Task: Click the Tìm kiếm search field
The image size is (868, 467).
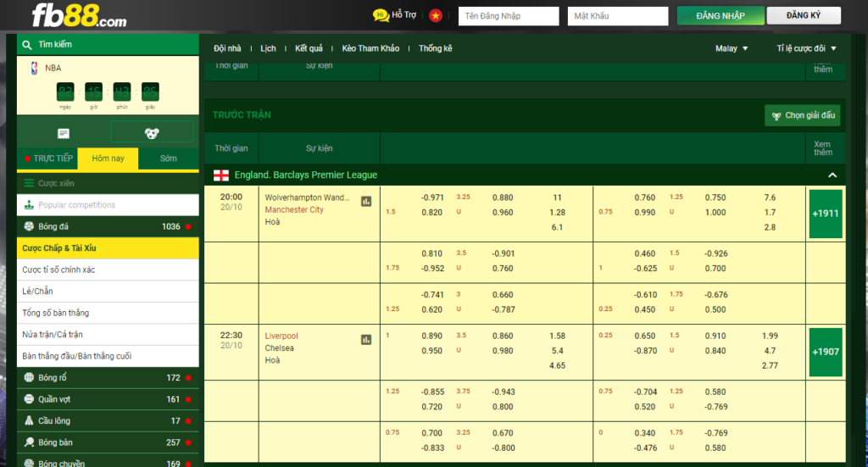Action: tap(108, 44)
